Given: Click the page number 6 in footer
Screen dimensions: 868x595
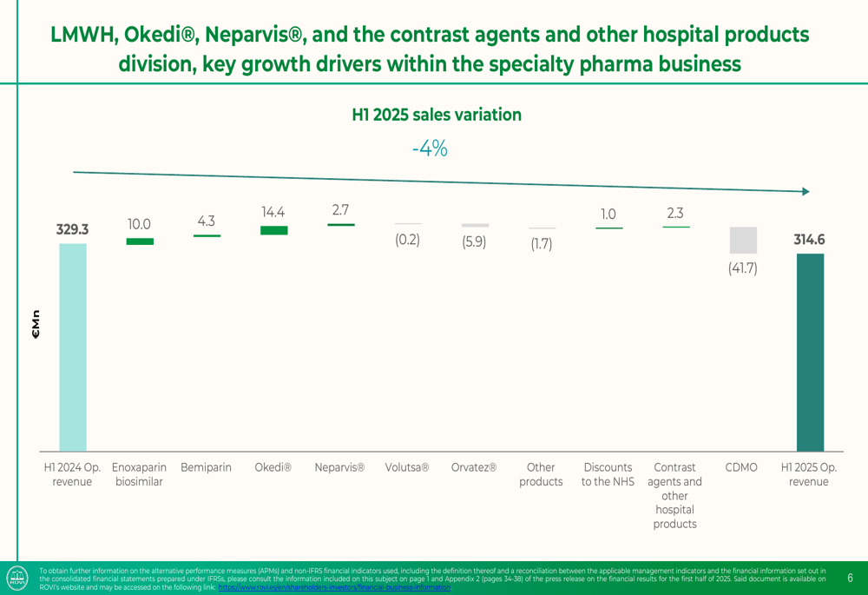Looking at the screenshot, I should (850, 578).
